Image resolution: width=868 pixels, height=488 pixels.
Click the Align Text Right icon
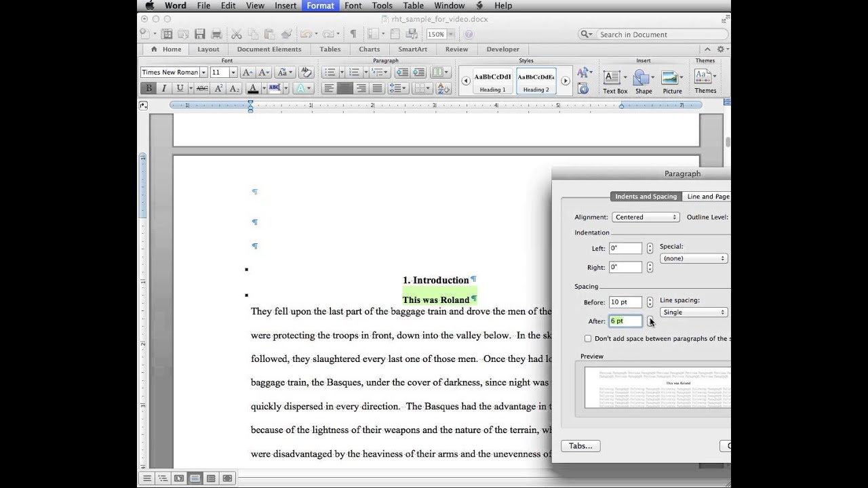pos(361,88)
